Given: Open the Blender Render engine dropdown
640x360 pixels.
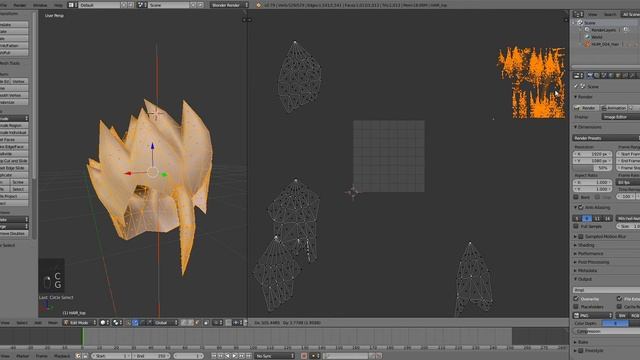Looking at the screenshot, I should 229,5.
